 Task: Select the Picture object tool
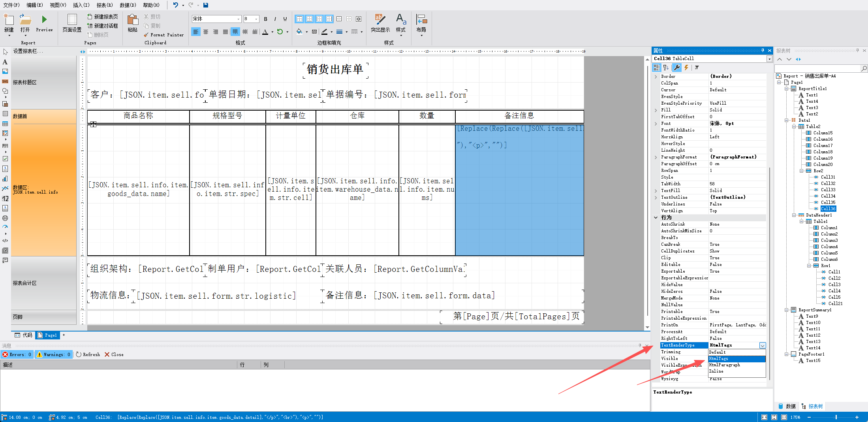5,72
